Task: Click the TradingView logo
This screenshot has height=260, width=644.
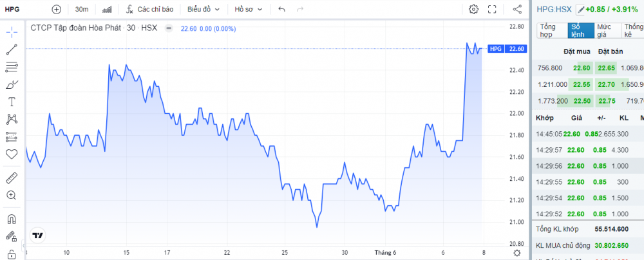Action: [x=38, y=236]
